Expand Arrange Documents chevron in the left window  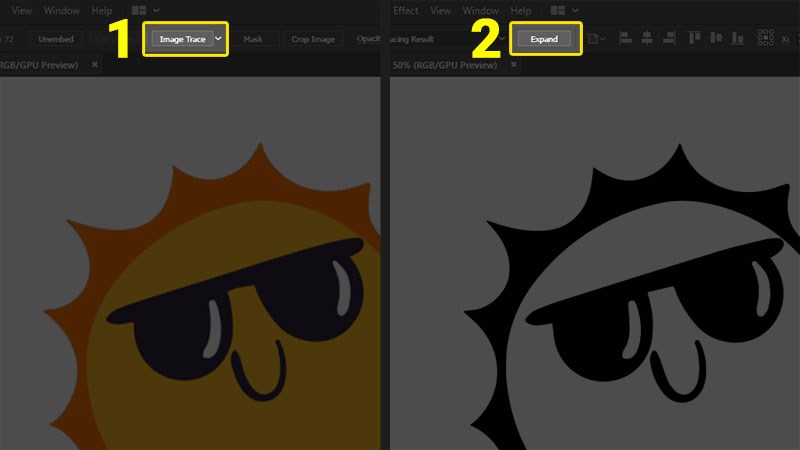coord(156,10)
